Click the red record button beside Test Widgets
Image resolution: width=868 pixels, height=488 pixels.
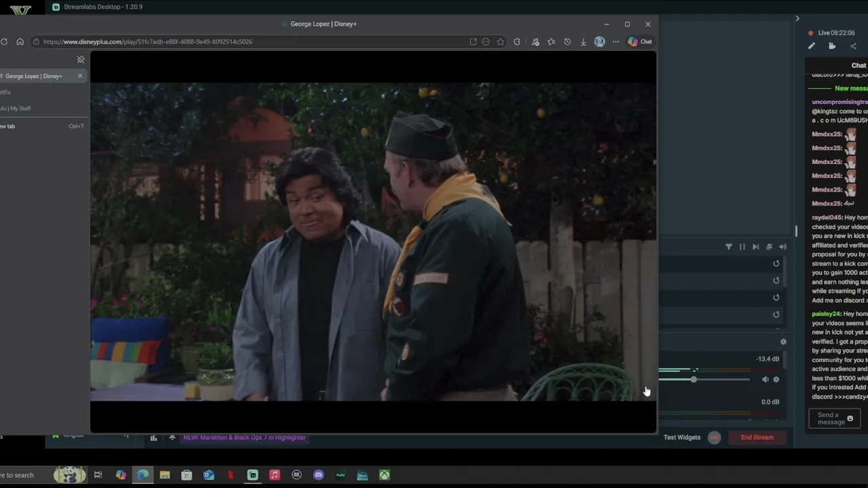[714, 438]
